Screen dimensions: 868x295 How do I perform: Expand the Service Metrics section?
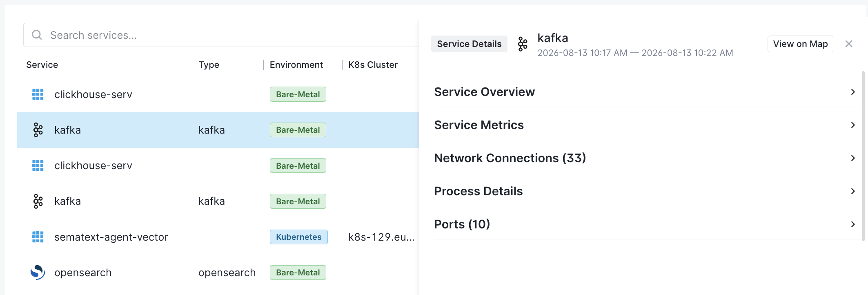pyautogui.click(x=648, y=125)
